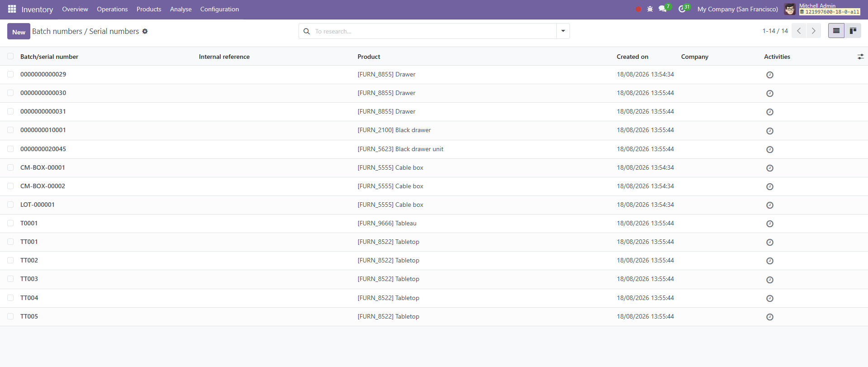868x367 pixels.
Task: Click the 1-14 / 14 pager counter
Action: coord(775,31)
